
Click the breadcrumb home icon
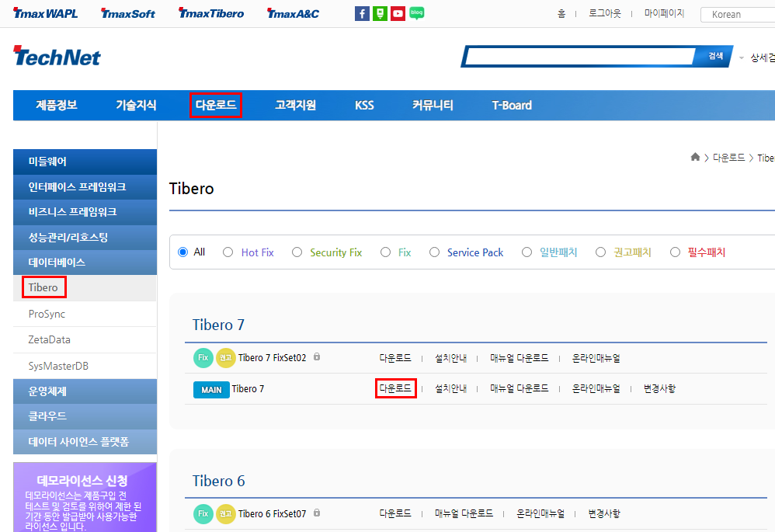[x=695, y=157]
